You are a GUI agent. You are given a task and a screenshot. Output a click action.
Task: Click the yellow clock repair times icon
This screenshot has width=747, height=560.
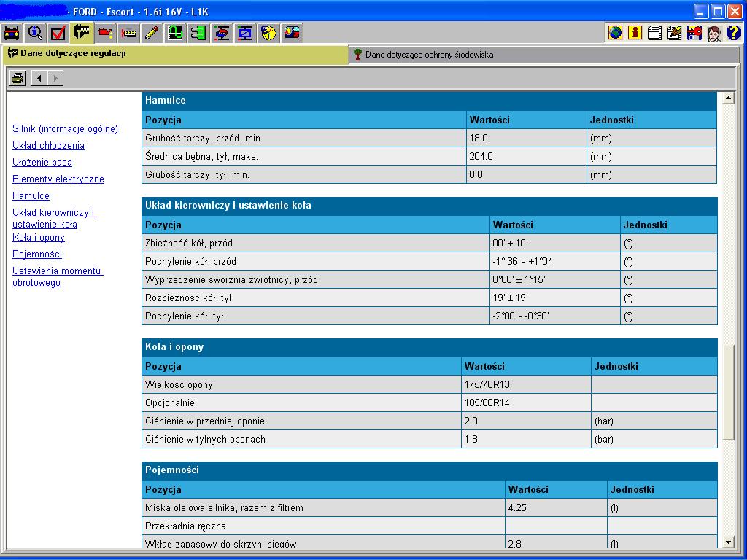tap(268, 33)
